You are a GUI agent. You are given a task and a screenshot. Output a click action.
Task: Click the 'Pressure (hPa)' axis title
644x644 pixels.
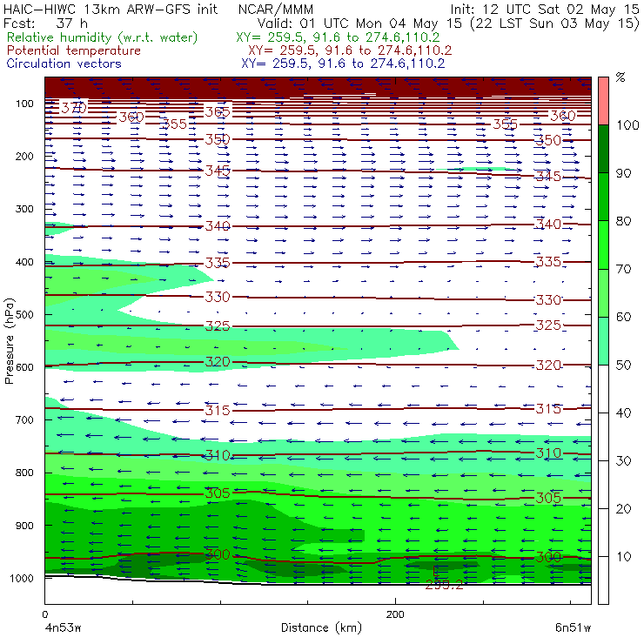(x=9, y=341)
